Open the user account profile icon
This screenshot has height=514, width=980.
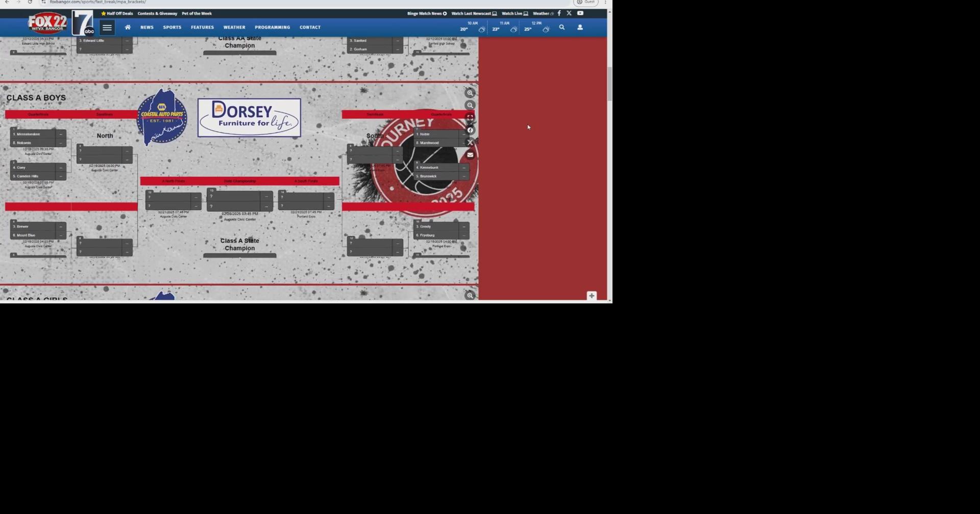click(x=580, y=28)
